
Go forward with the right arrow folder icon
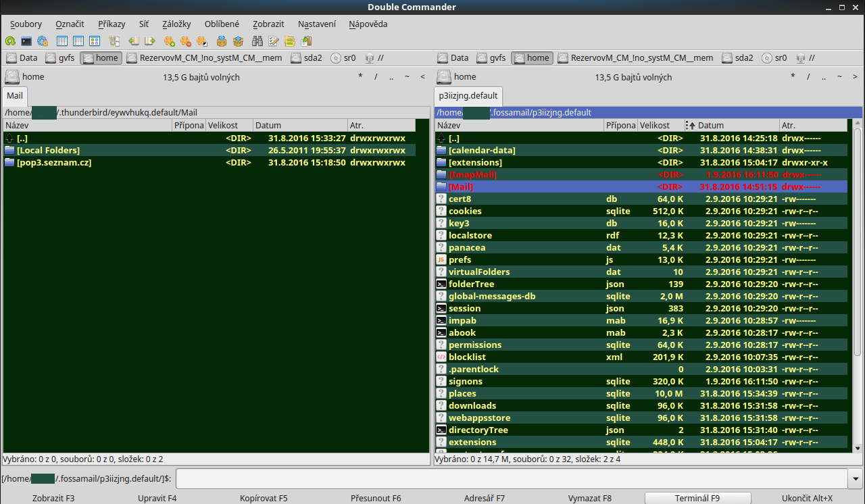(150, 41)
